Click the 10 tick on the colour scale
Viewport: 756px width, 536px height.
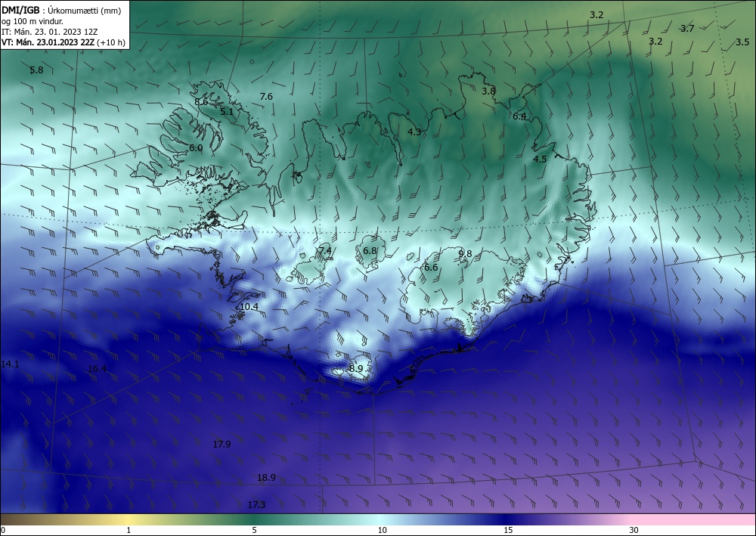(x=383, y=530)
